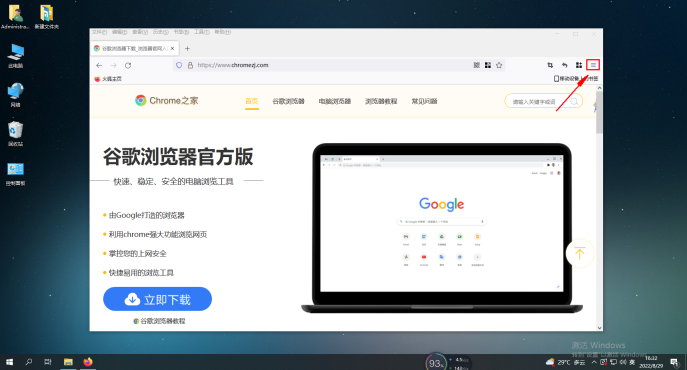Click the screenshot crop tool icon
687x370 pixels.
tap(550, 65)
